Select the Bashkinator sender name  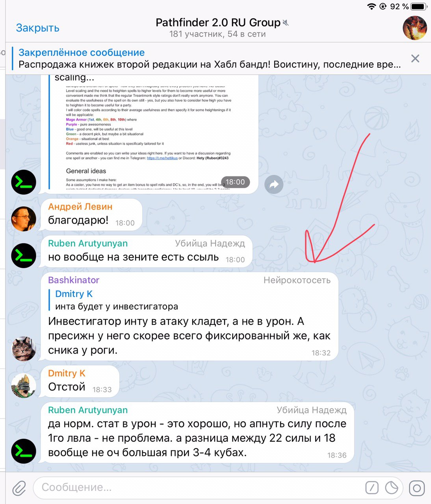pyautogui.click(x=74, y=280)
